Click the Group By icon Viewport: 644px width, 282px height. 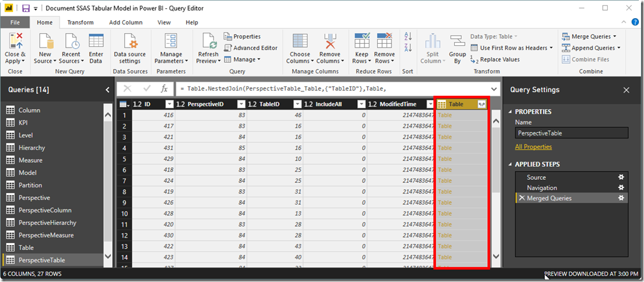tap(457, 41)
